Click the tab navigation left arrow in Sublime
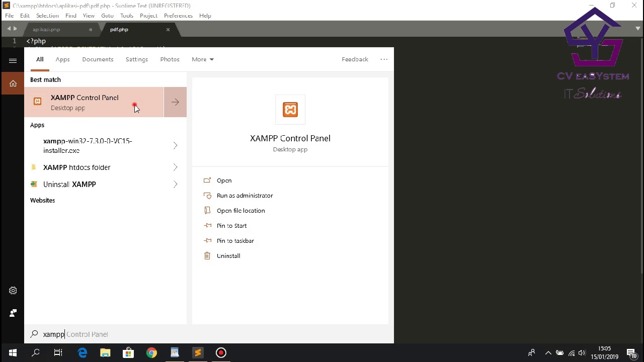 pyautogui.click(x=9, y=29)
